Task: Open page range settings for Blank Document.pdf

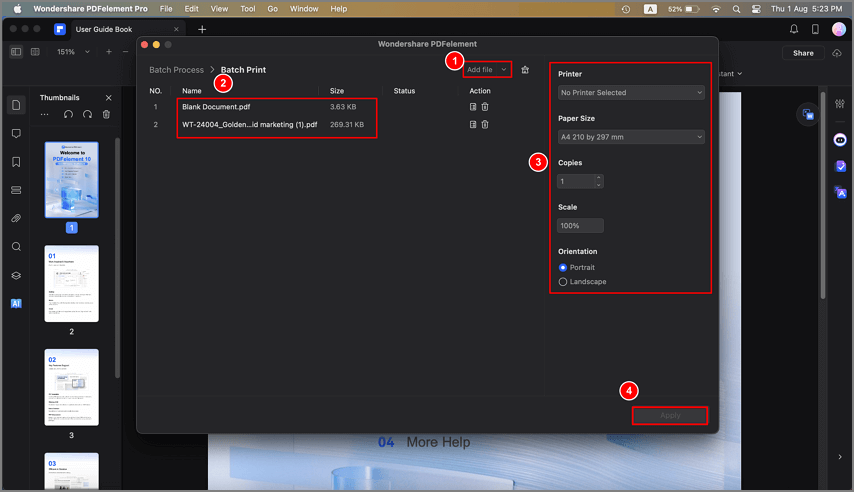Action: click(473, 107)
